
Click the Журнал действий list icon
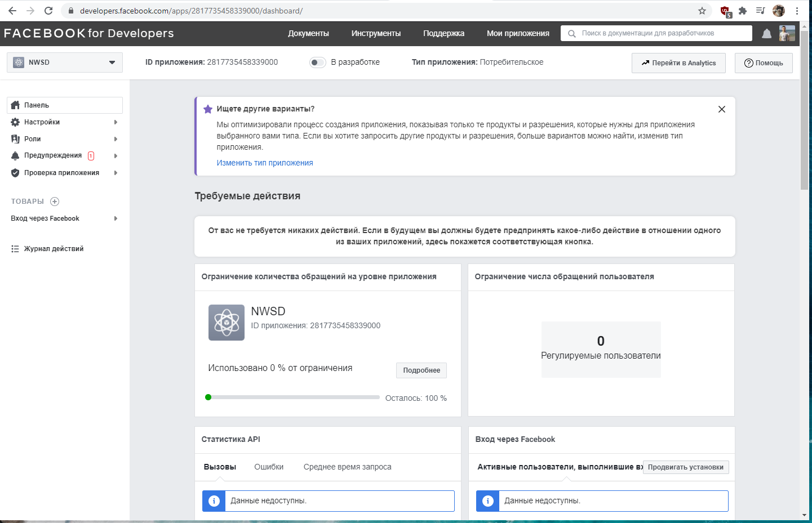15,249
